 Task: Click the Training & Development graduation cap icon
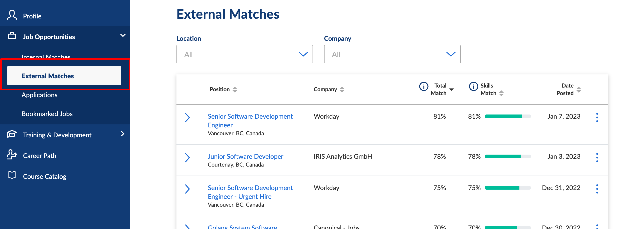click(x=12, y=134)
